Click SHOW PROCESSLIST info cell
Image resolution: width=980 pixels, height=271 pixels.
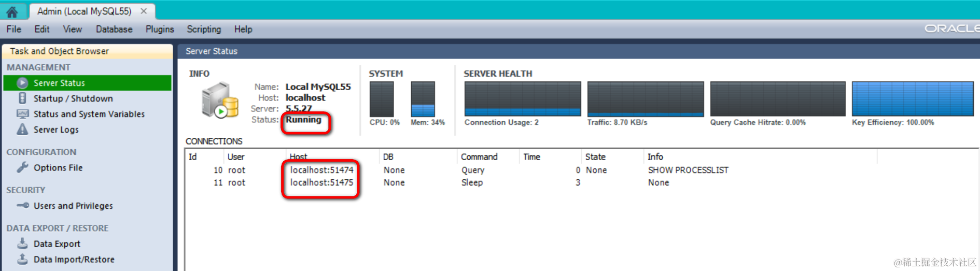pos(688,170)
